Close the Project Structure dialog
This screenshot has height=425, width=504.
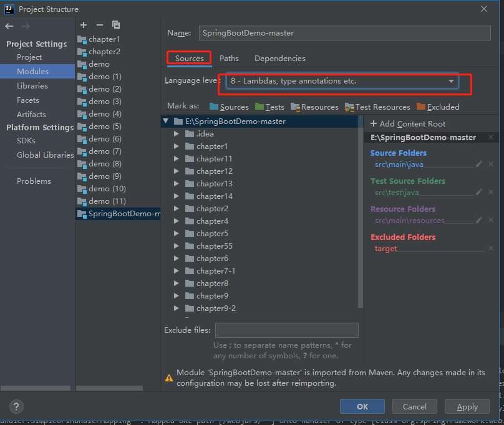(x=484, y=9)
